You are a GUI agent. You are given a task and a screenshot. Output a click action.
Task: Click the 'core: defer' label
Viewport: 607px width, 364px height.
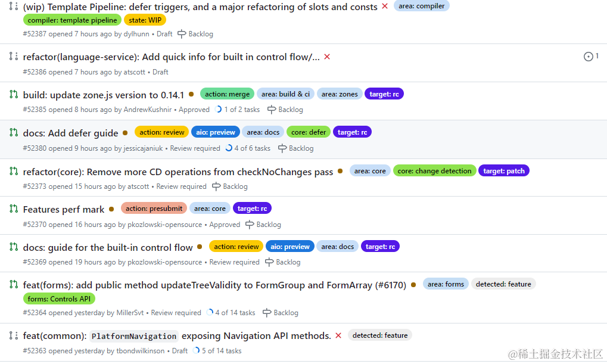309,132
